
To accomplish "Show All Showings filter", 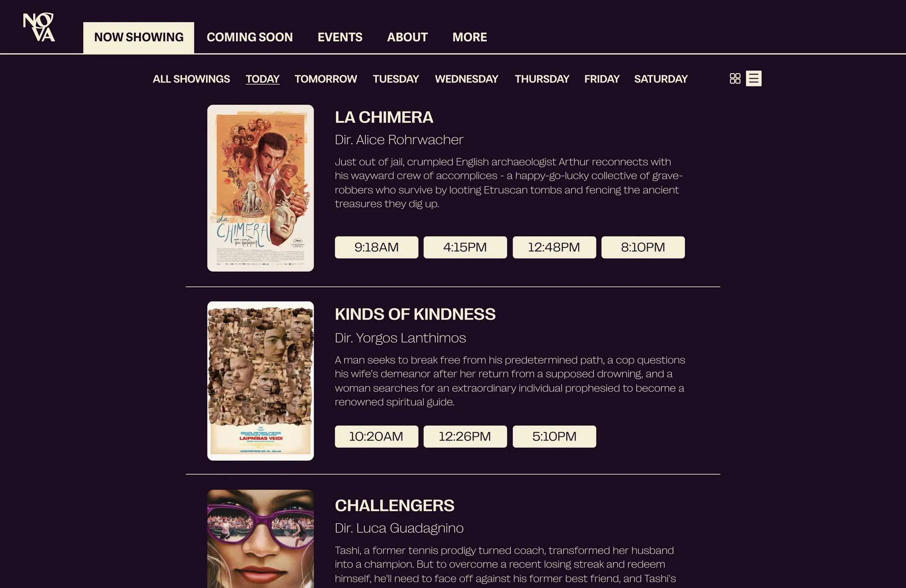I will (x=191, y=79).
